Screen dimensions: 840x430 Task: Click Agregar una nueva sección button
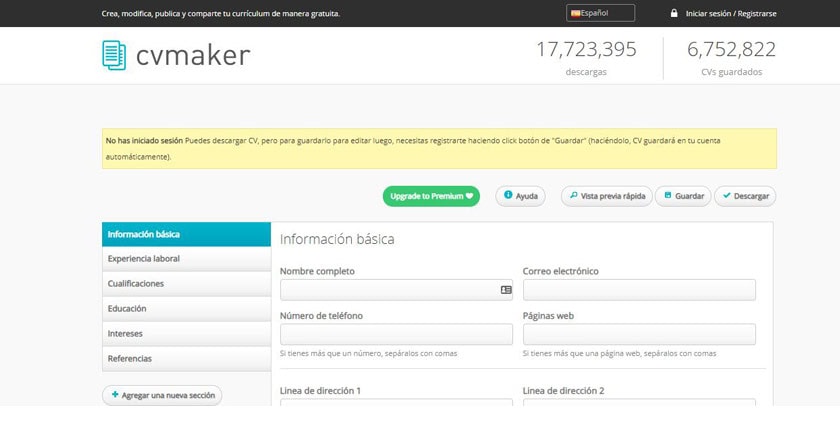pos(162,395)
